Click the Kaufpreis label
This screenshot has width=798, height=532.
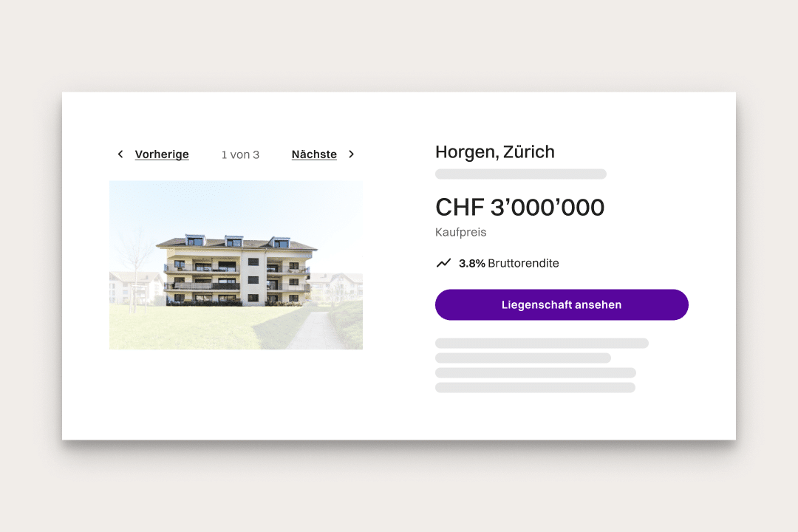(x=460, y=232)
